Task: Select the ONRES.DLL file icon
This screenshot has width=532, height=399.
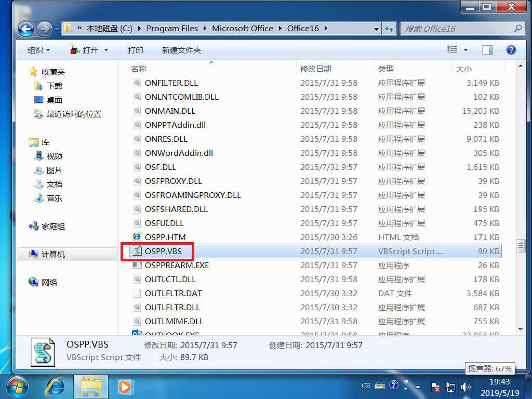Action: pos(137,139)
